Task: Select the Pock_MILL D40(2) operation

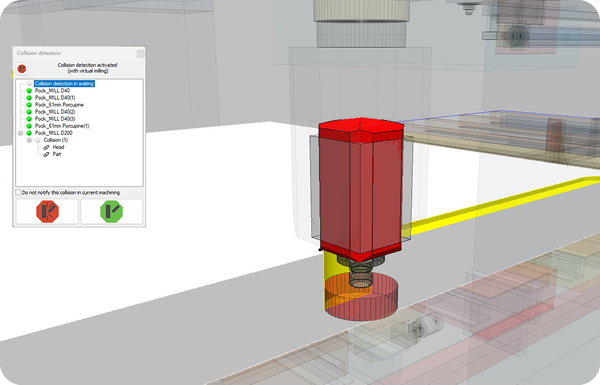Action: (x=55, y=112)
